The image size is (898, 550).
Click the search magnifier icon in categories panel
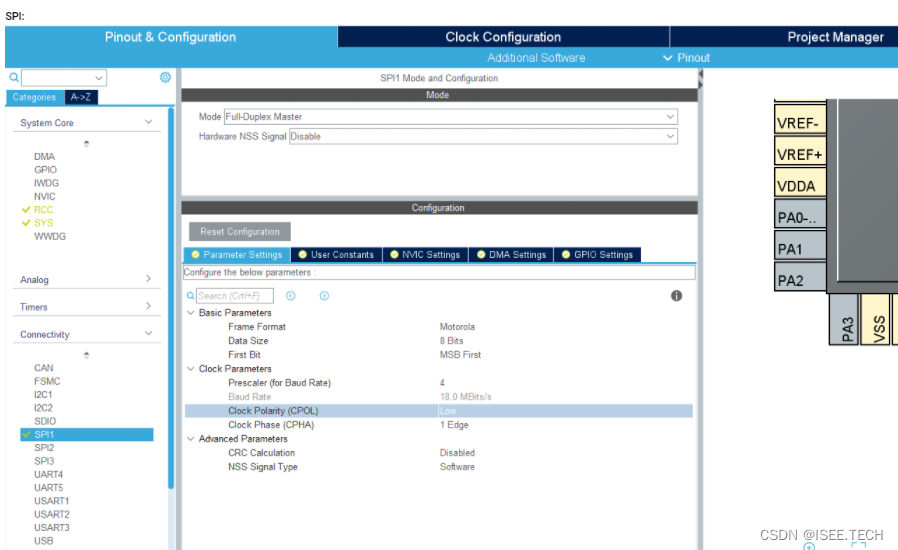tap(14, 77)
